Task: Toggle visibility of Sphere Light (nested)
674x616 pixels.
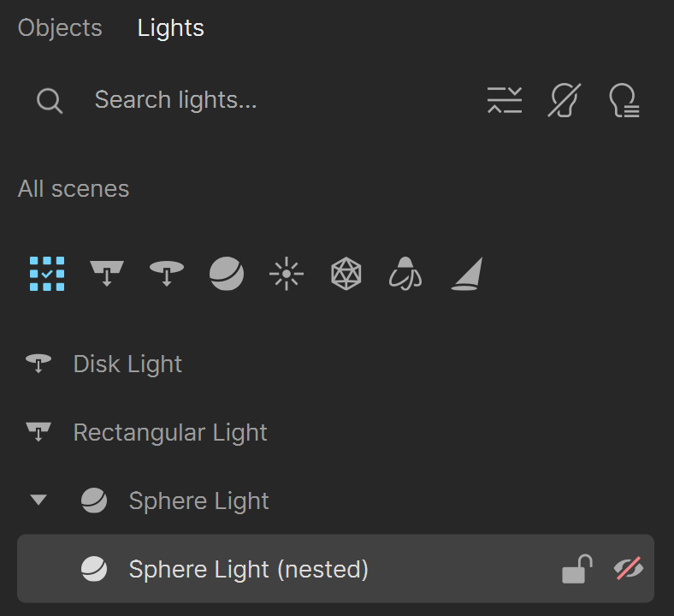Action: [x=629, y=569]
